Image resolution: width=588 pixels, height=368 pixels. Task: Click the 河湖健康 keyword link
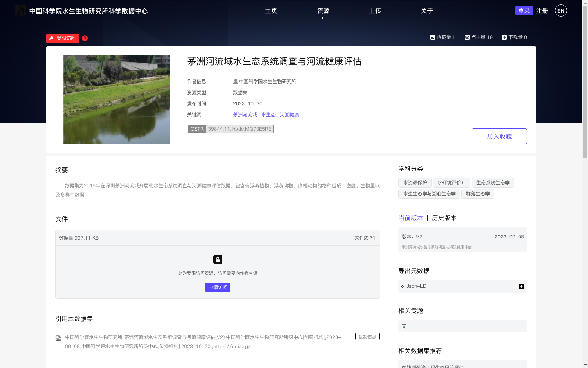click(x=290, y=114)
